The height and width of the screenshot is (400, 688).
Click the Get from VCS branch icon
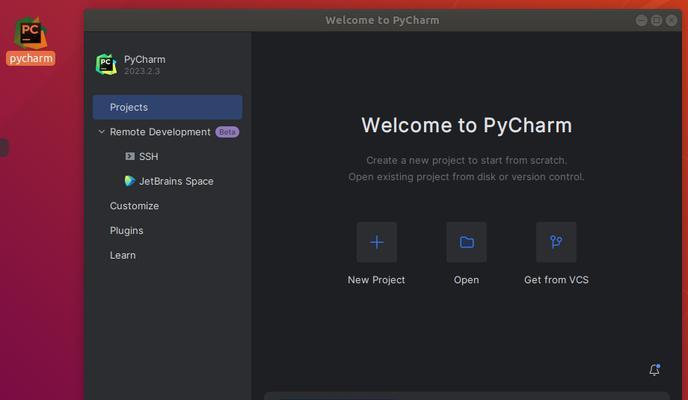point(556,242)
